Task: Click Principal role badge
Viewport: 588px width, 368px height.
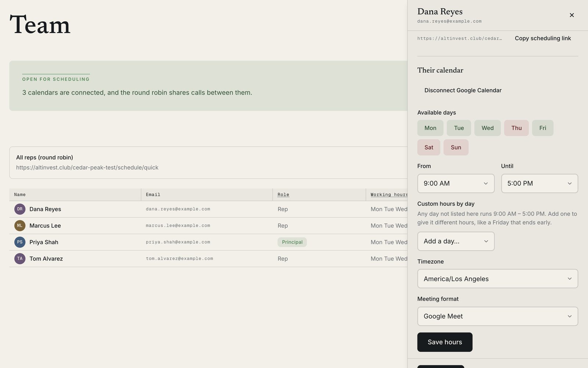Action: (x=292, y=242)
